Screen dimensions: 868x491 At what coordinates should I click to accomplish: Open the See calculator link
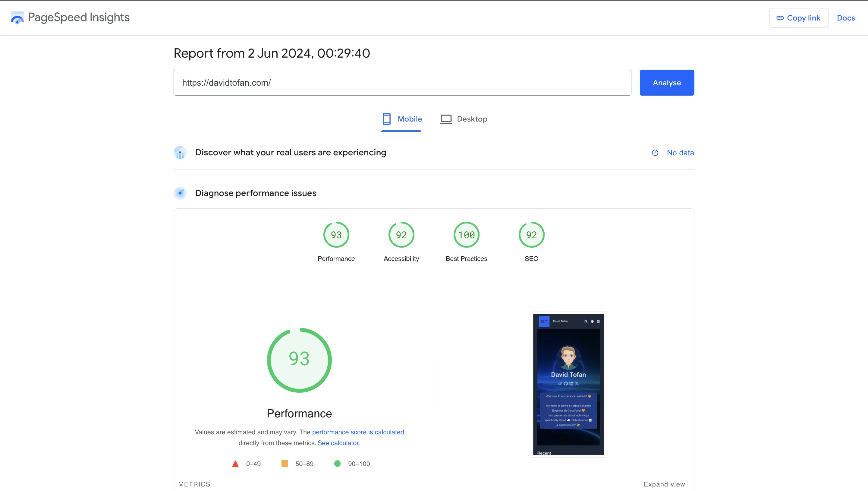[x=339, y=443]
